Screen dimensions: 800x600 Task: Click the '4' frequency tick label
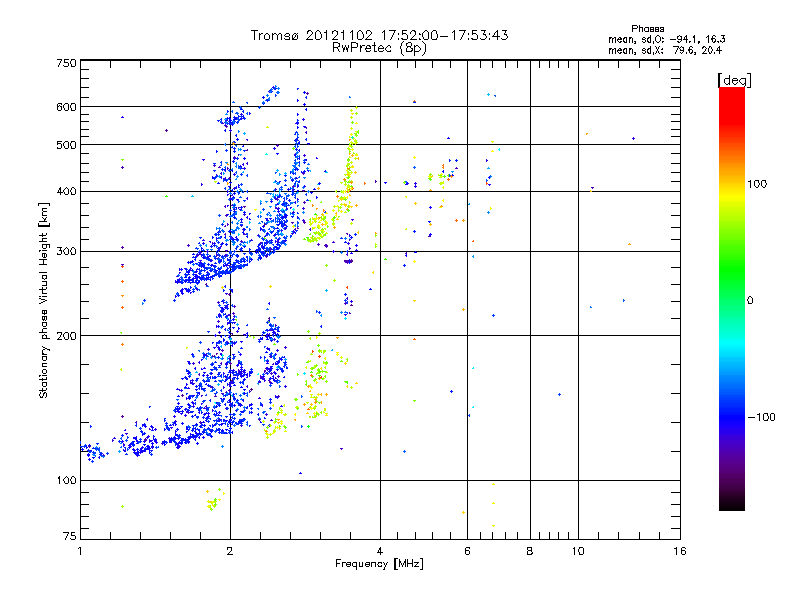380,551
